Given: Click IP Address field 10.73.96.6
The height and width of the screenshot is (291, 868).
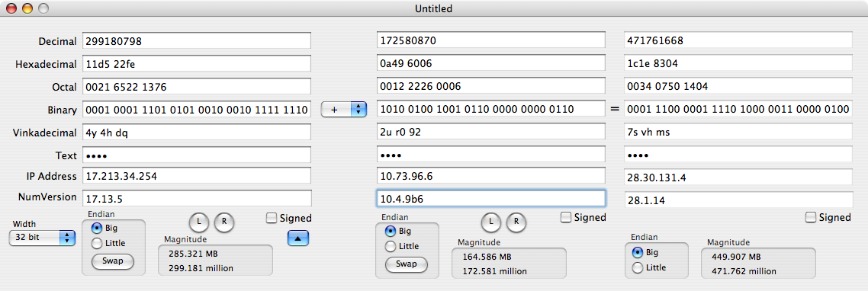Looking at the screenshot, I should pos(491,176).
